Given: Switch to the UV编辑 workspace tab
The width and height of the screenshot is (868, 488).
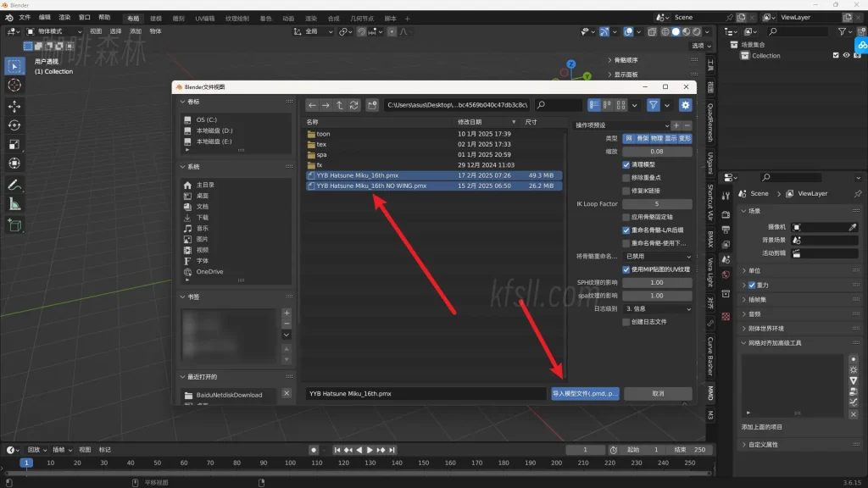Looking at the screenshot, I should click(205, 18).
